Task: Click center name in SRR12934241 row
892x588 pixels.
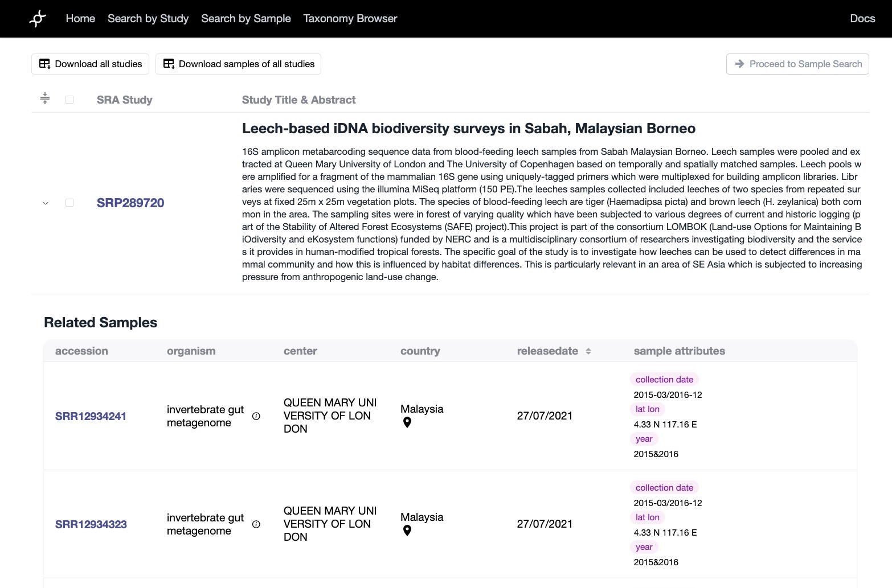Action: coord(330,416)
